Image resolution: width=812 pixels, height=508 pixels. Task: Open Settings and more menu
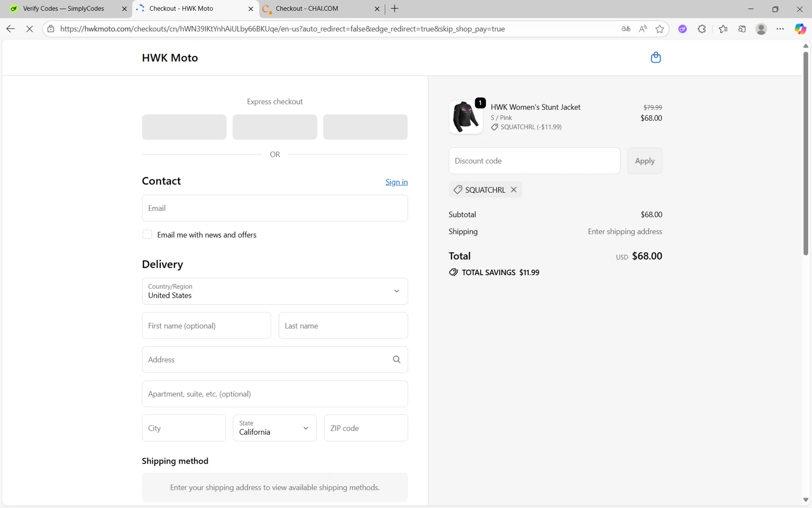(x=780, y=29)
